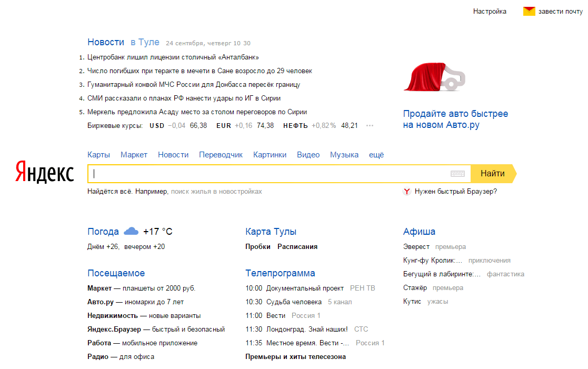Click the РЕН ТВ channel name
The height and width of the screenshot is (369, 588).
pyautogui.click(x=363, y=288)
